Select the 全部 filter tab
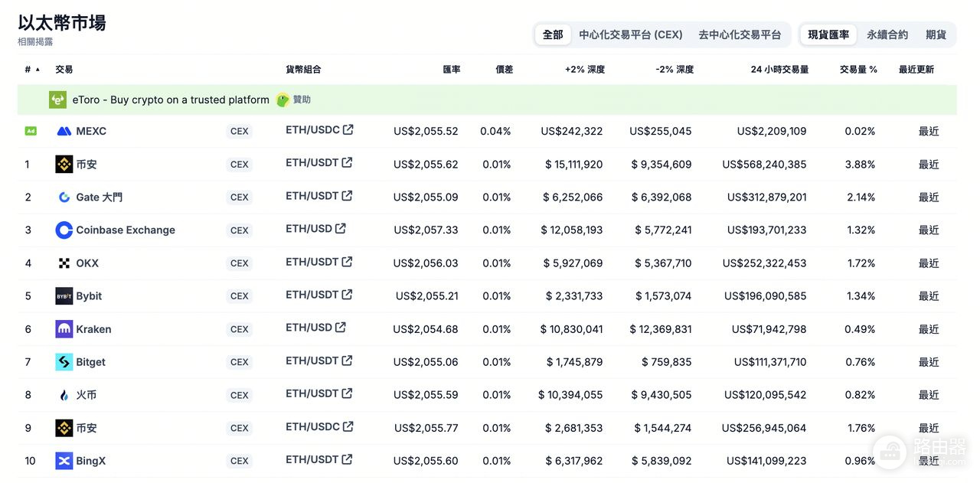This screenshot has height=483, width=980. click(x=553, y=34)
